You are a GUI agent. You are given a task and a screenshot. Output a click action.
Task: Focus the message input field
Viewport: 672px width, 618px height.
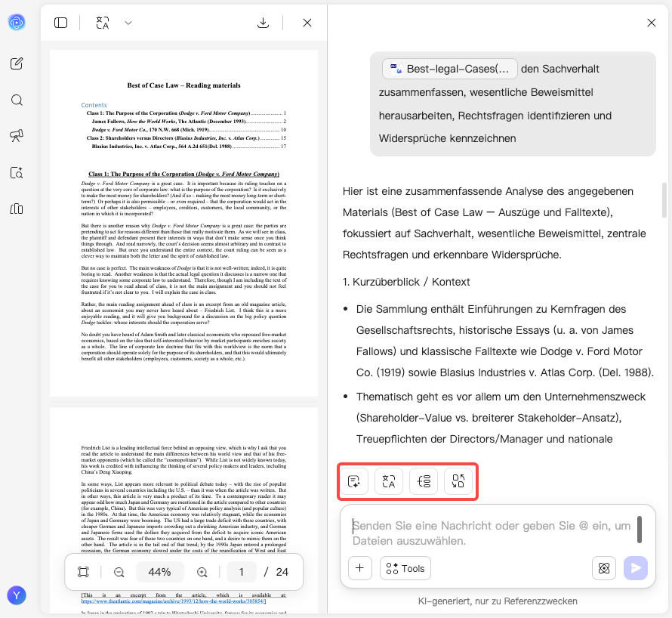(492, 533)
